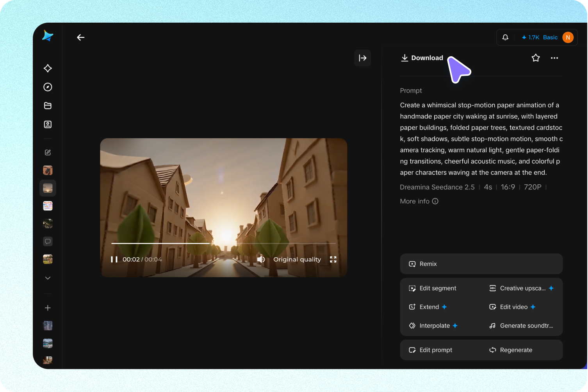The image size is (588, 392).
Task: Enter fullscreen on the video player
Action: point(333,260)
